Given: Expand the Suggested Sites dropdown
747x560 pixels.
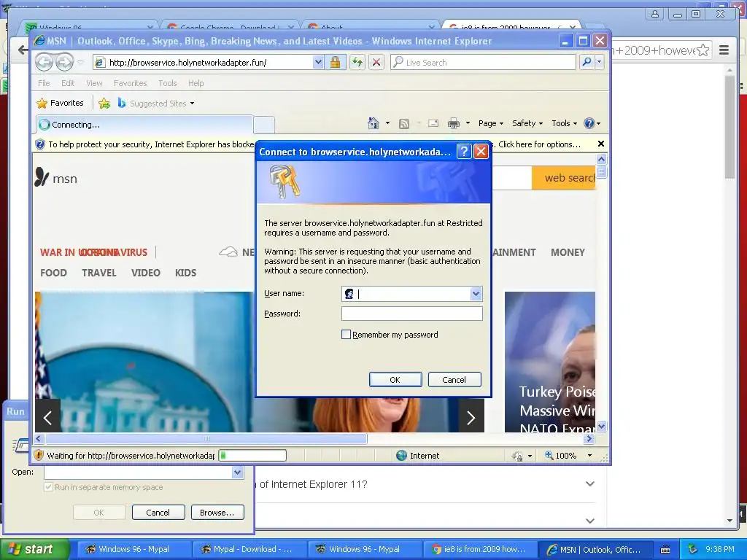Looking at the screenshot, I should pyautogui.click(x=192, y=104).
